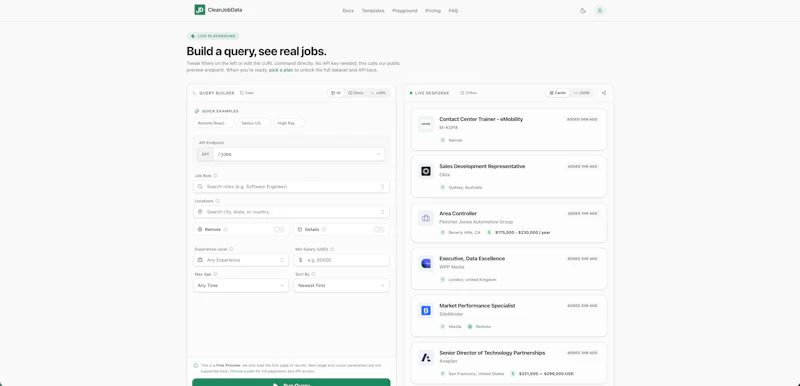Open the user account avatar icon
Image resolution: width=800 pixels, height=386 pixels.
click(600, 11)
